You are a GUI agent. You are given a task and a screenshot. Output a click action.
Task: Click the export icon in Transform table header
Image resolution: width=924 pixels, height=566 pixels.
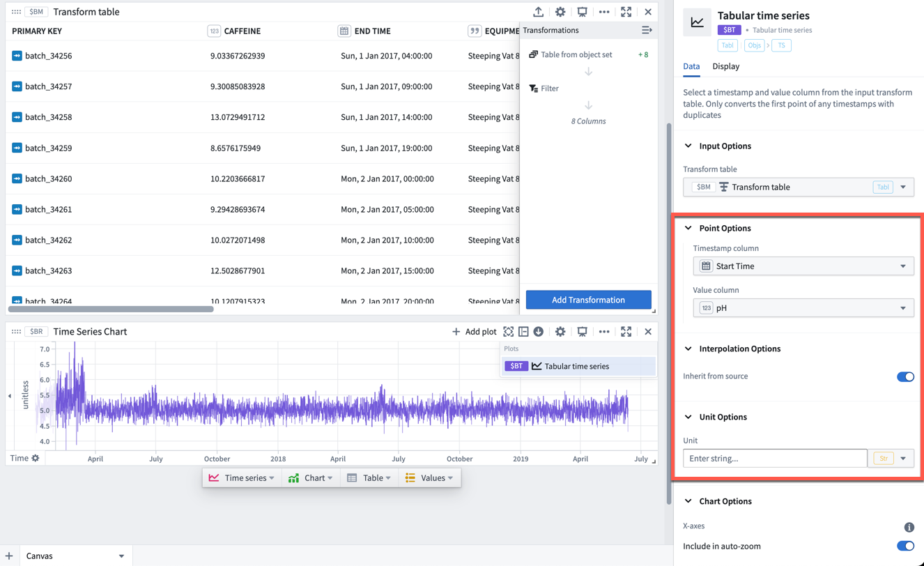click(x=538, y=12)
